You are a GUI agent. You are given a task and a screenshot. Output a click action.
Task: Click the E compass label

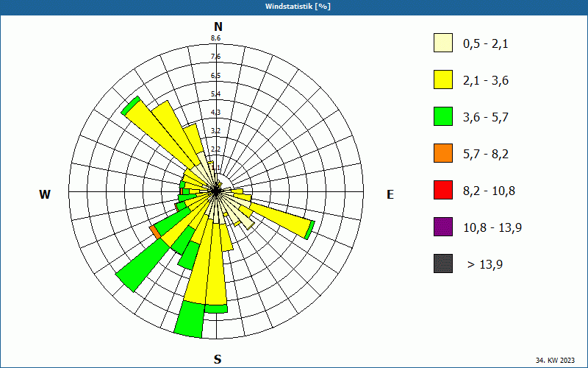(x=390, y=194)
